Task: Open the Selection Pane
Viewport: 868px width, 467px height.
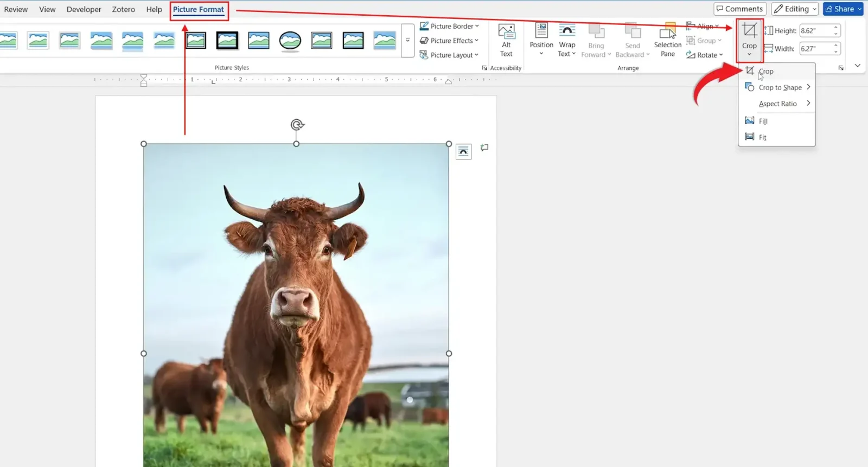Action: click(668, 40)
